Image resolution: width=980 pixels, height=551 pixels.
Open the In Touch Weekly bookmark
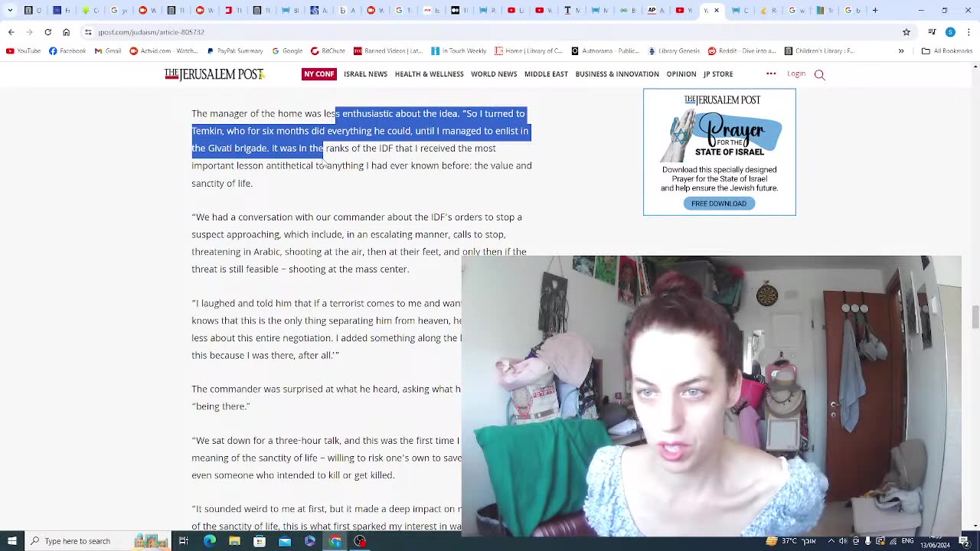[x=459, y=51]
